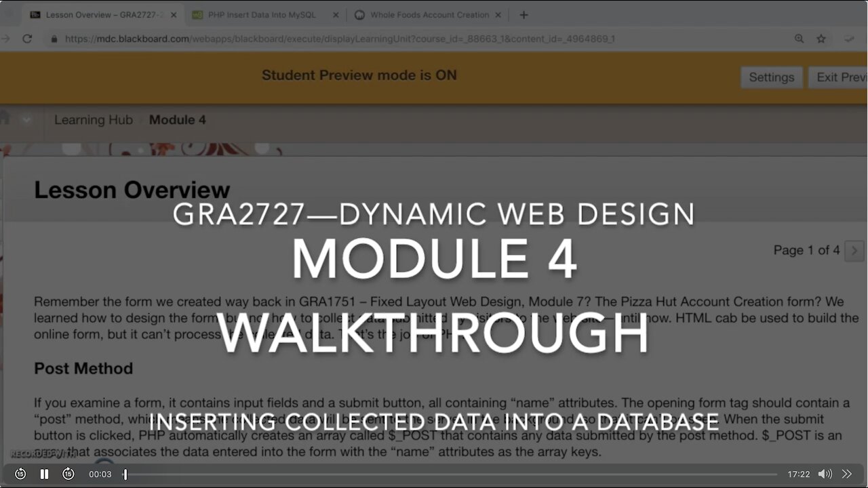Image resolution: width=868 pixels, height=488 pixels.
Task: Click the Lesson Overview heading
Action: pyautogui.click(x=132, y=190)
